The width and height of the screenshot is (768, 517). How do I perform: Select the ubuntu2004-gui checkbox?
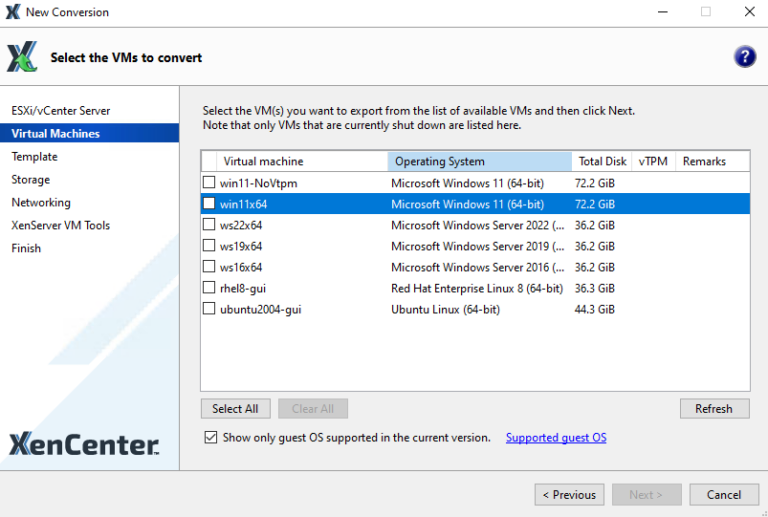(209, 309)
